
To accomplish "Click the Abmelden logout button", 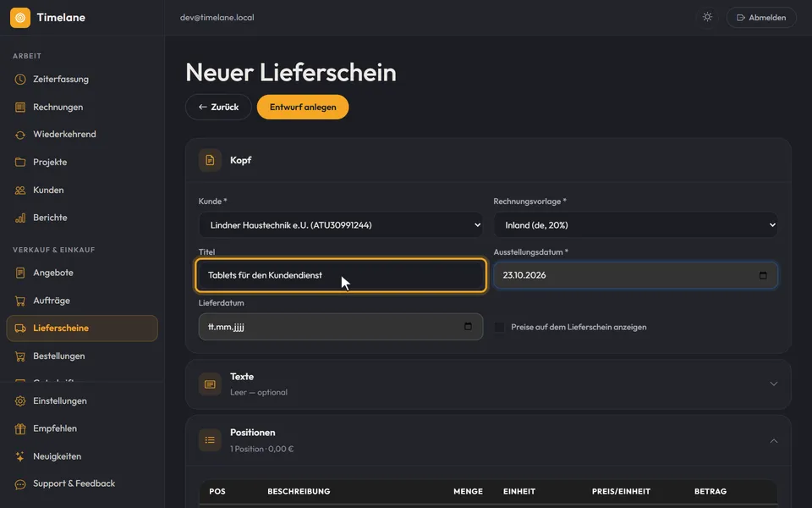I will point(761,18).
